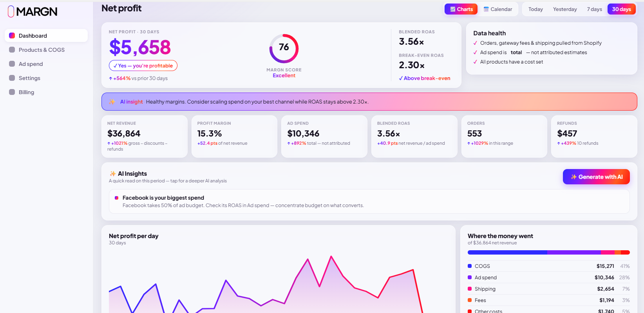Click checkmark beside All products have cost
Screen dimensions: 644x313
coord(475,62)
